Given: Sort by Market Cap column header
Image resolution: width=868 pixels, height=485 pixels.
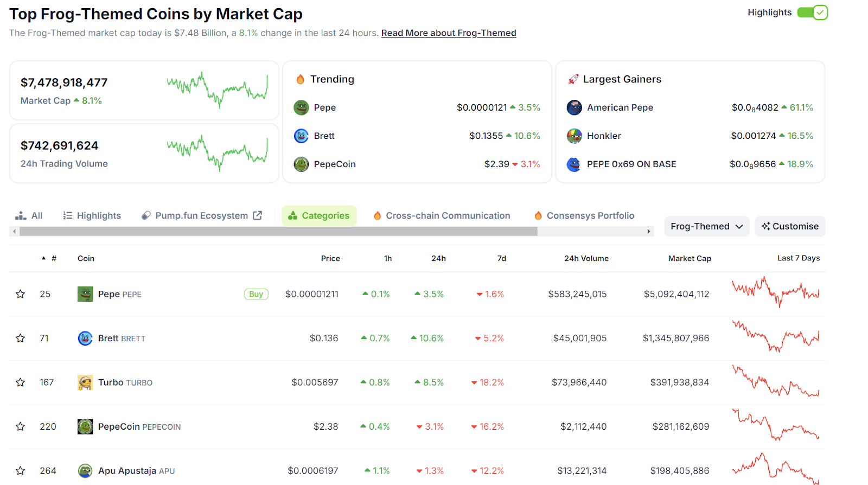Looking at the screenshot, I should click(690, 258).
